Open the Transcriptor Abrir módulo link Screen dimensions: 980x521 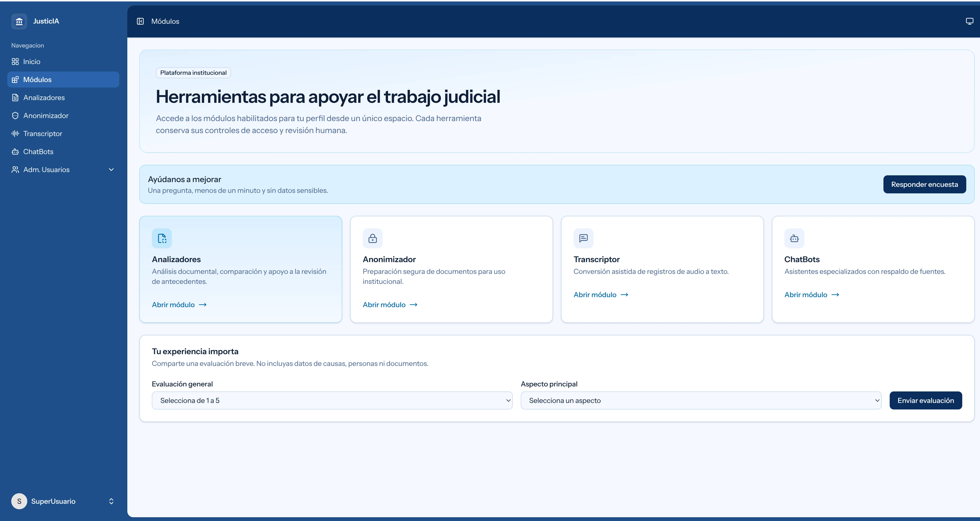pyautogui.click(x=601, y=295)
